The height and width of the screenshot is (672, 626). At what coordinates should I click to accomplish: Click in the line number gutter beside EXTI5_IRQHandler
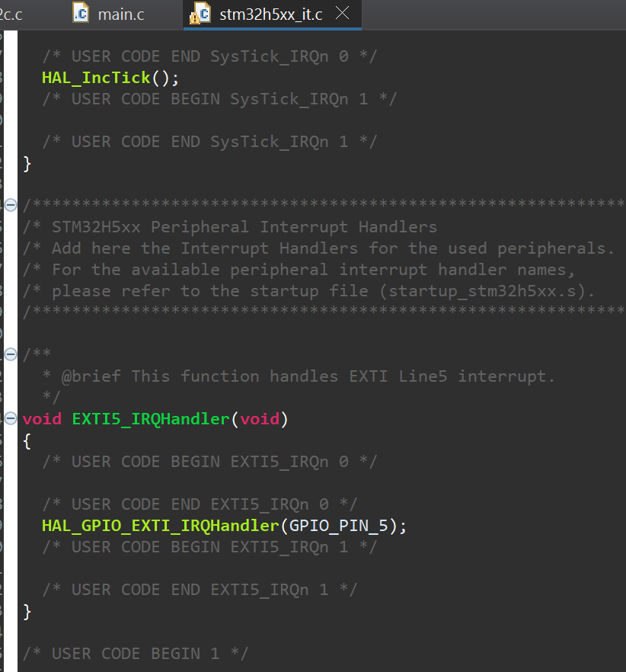pos(3,419)
